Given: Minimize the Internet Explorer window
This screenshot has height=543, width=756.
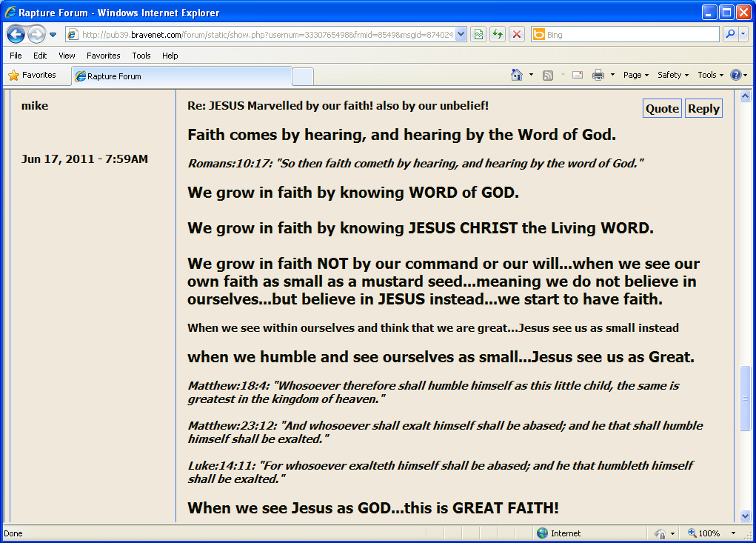Looking at the screenshot, I should (709, 13).
